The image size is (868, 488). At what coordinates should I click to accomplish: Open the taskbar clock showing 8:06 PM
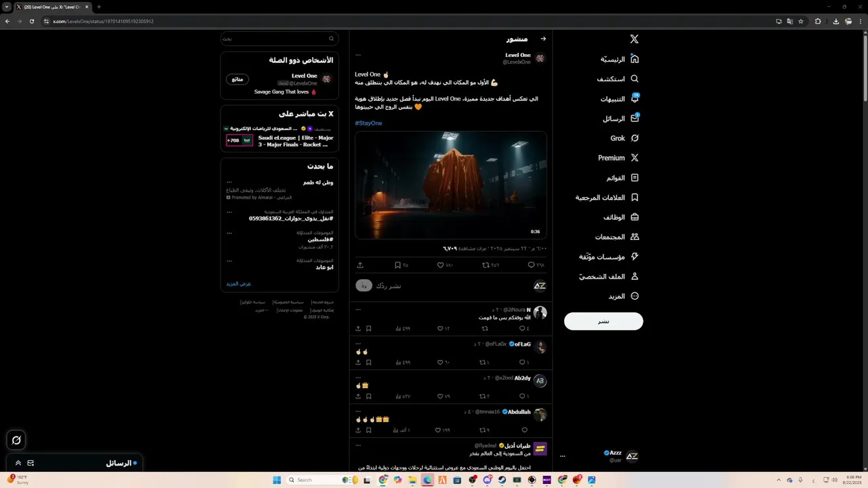click(x=851, y=480)
